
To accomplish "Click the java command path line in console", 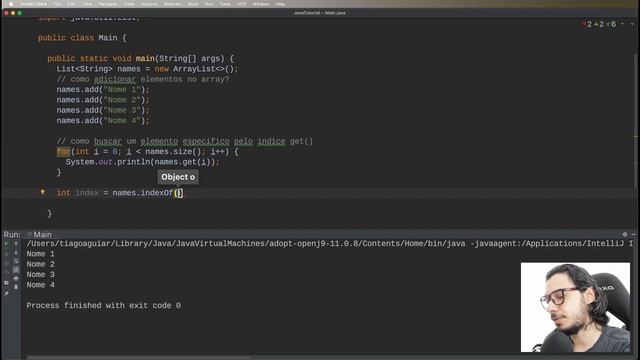I will click(329, 244).
